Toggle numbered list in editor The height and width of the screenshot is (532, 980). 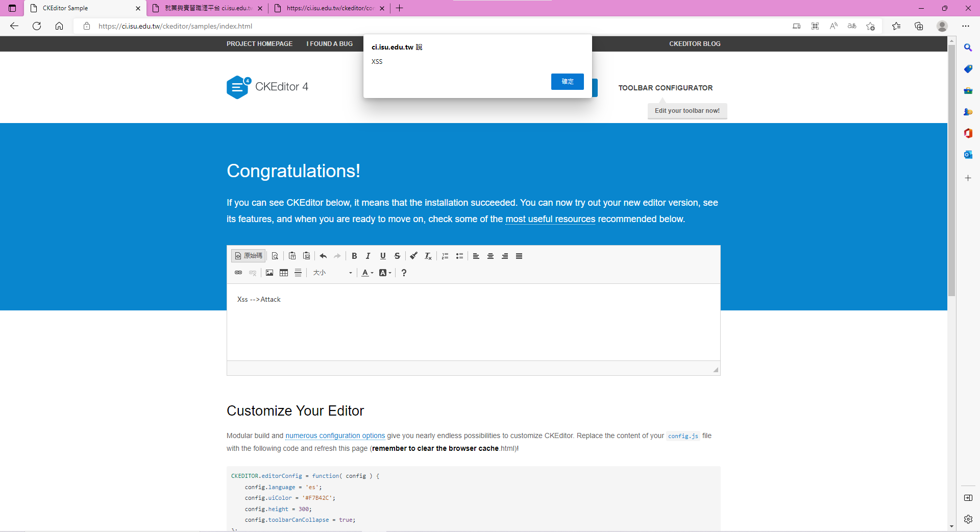pos(445,256)
